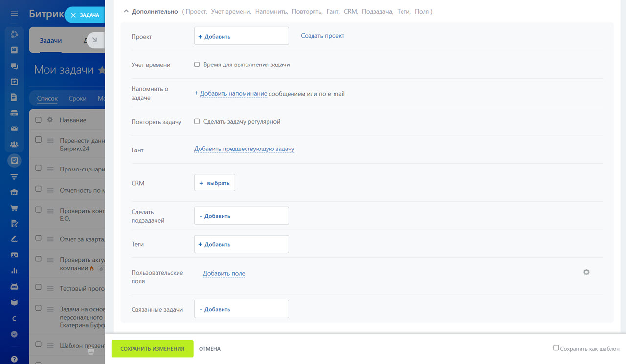Click Создать проект link
This screenshot has width=626, height=364.
322,36
